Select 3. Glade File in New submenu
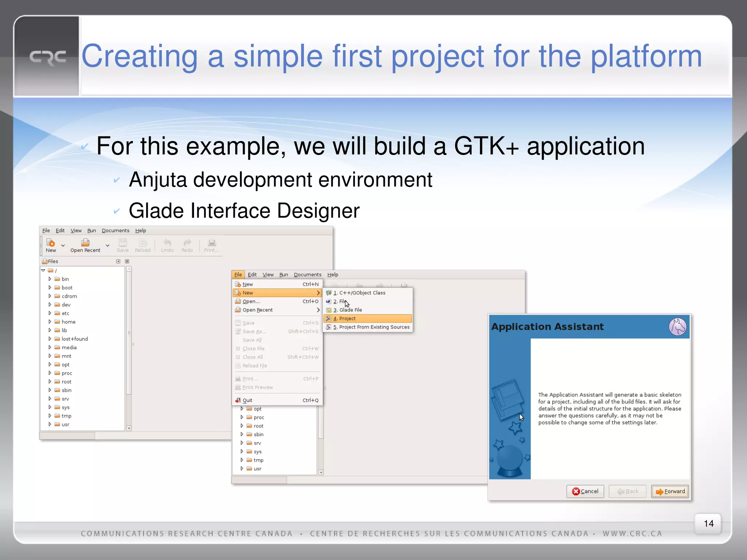Viewport: 747px width, 560px height. (368, 310)
